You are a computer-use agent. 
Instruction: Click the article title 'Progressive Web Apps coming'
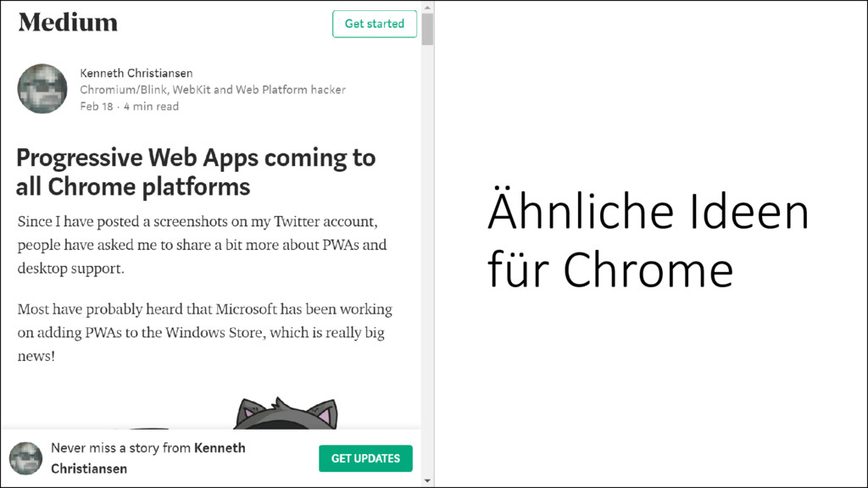tap(196, 172)
